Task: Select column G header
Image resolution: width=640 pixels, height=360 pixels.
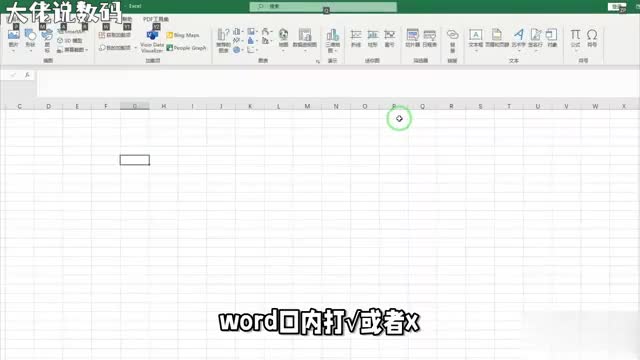Action: (x=135, y=106)
